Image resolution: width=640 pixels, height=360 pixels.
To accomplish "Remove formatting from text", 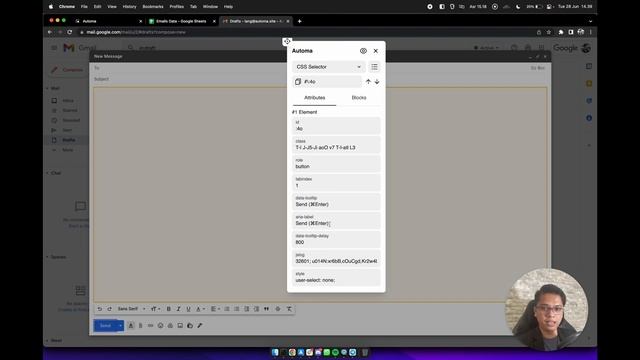I will pyautogui.click(x=289, y=309).
